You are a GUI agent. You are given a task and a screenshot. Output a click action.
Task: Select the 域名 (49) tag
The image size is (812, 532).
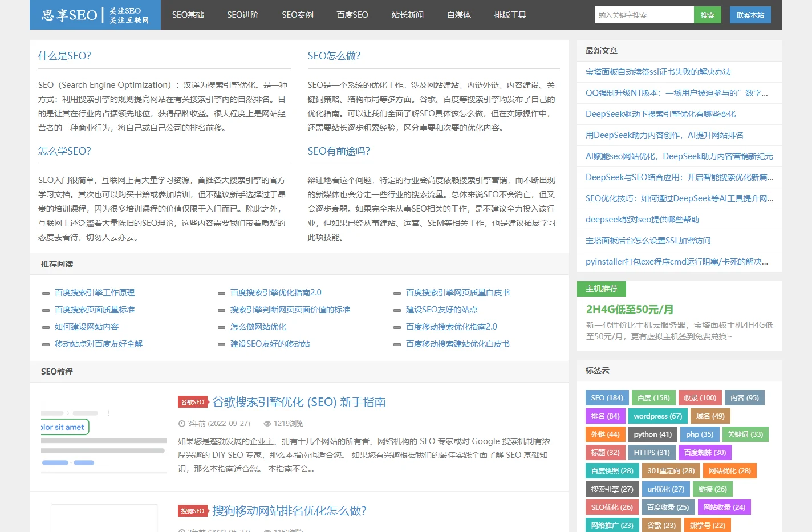click(x=710, y=416)
